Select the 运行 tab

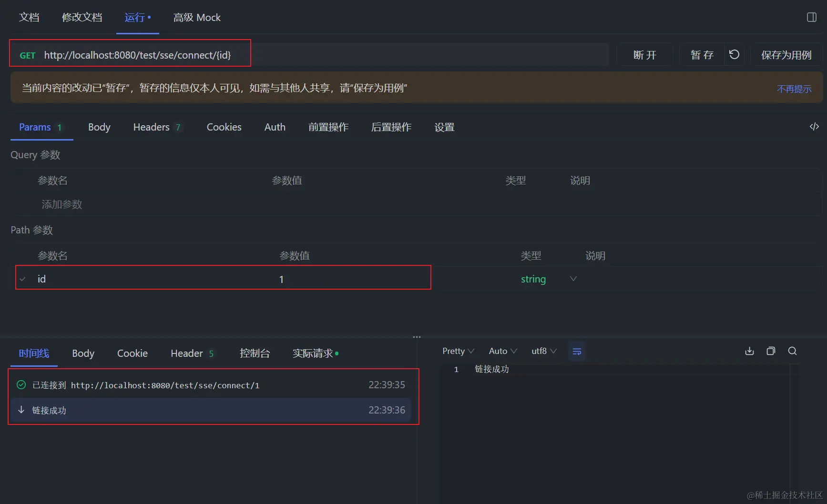(137, 18)
